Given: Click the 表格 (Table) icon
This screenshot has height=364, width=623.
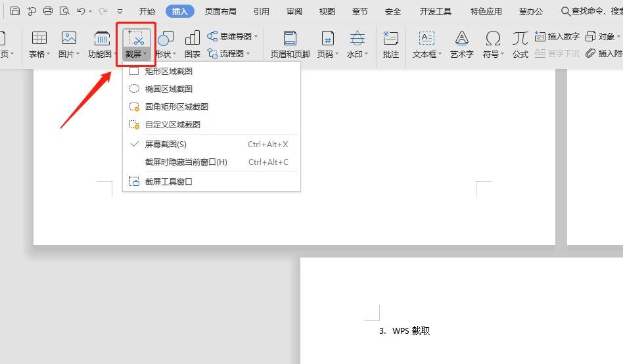Looking at the screenshot, I should coord(39,39).
